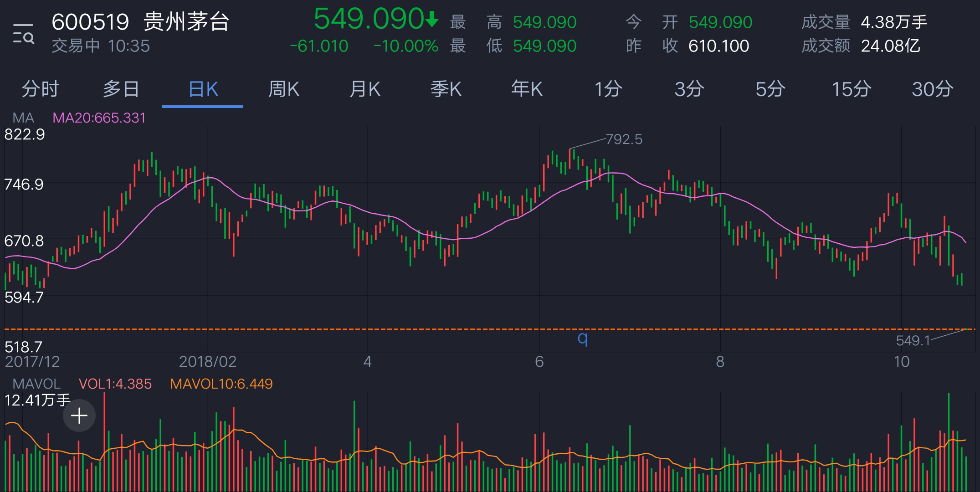The width and height of the screenshot is (980, 492).
Task: Click the green down-arrow beside price
Action: (x=431, y=20)
